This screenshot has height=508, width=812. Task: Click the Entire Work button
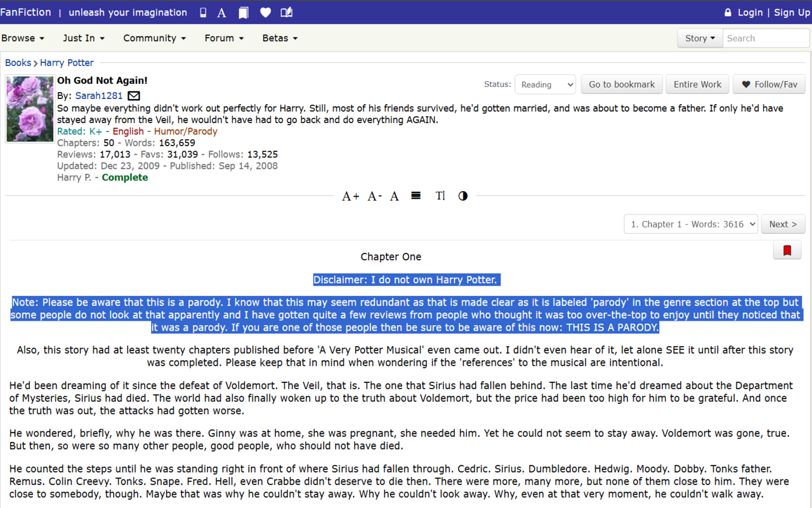(x=698, y=84)
